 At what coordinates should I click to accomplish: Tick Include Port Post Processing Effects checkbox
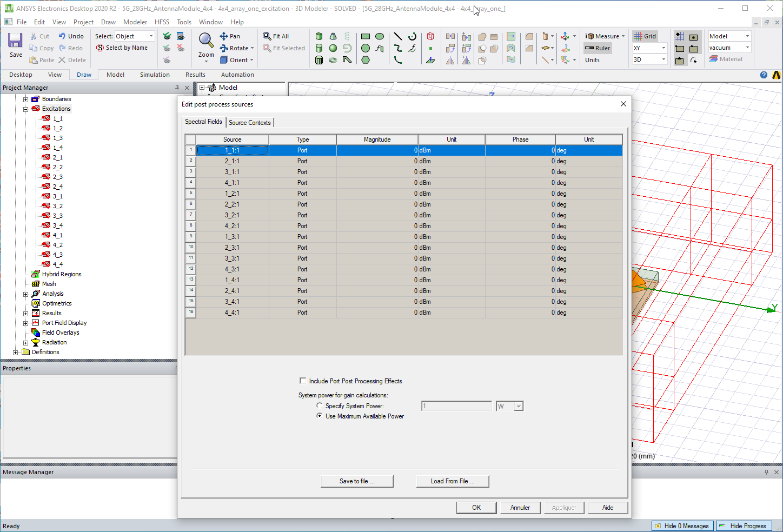point(303,381)
